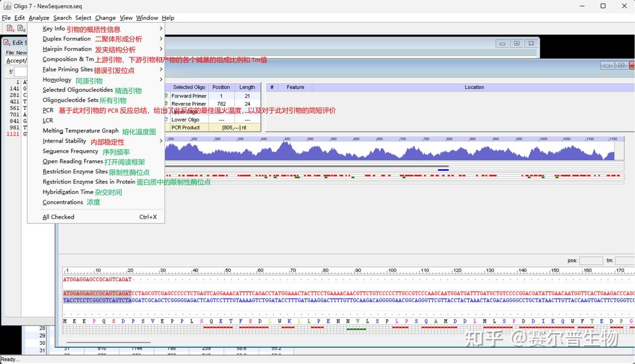Click the 5' sequence input field
The height and width of the screenshot is (364, 635).
[20, 72]
